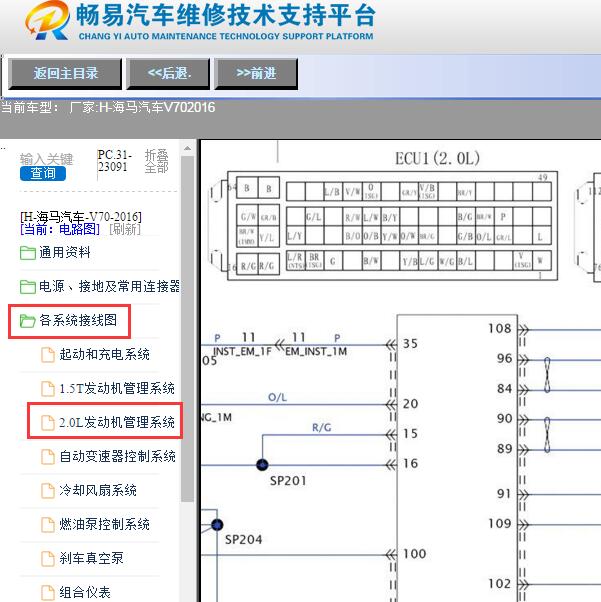Click the 通用资料 folder icon
This screenshot has width=601, height=602.
tap(28, 253)
